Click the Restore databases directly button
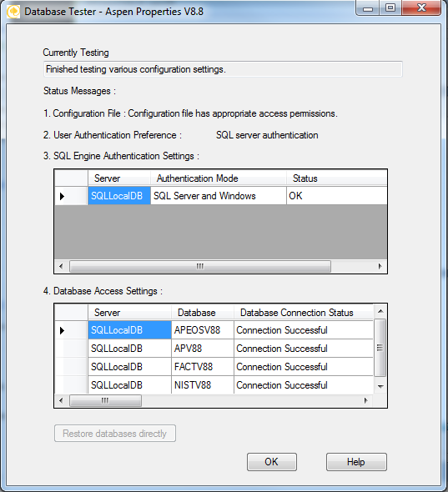The width and height of the screenshot is (448, 492). 115,434
